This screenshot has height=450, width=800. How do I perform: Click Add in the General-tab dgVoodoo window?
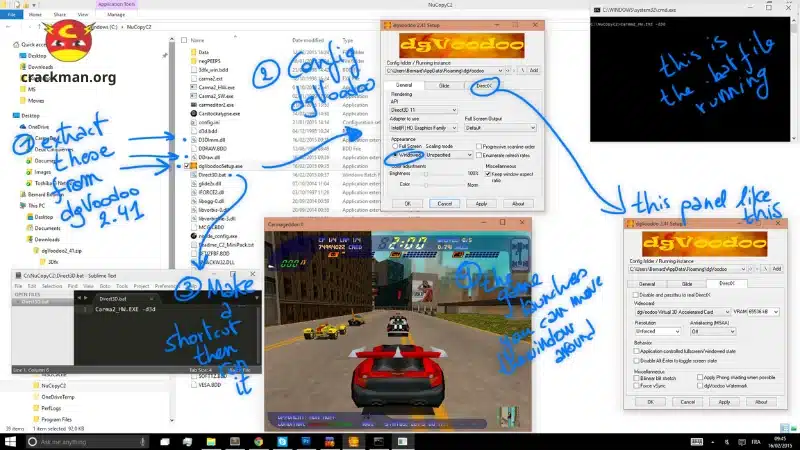tap(534, 70)
